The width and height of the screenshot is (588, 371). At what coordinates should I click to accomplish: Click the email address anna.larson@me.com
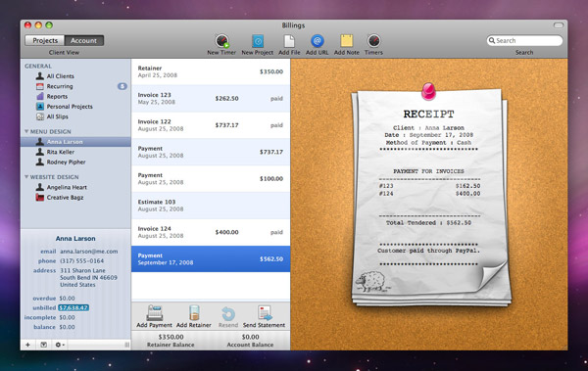point(89,252)
